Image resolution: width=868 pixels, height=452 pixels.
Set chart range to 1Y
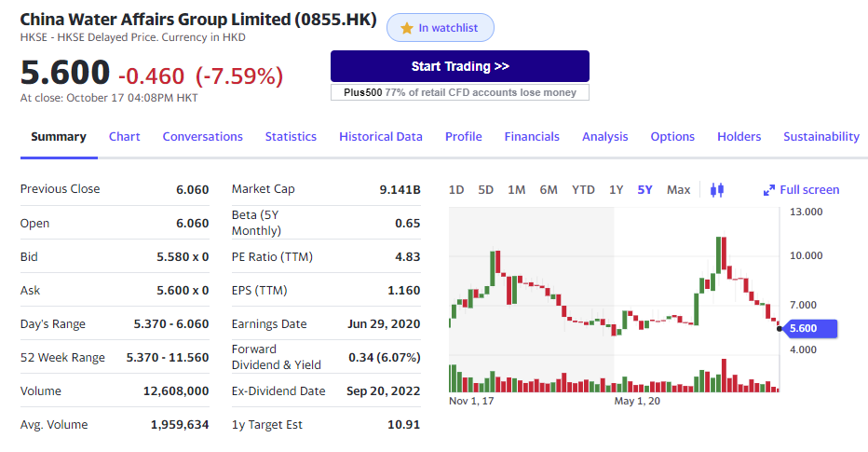coord(617,190)
